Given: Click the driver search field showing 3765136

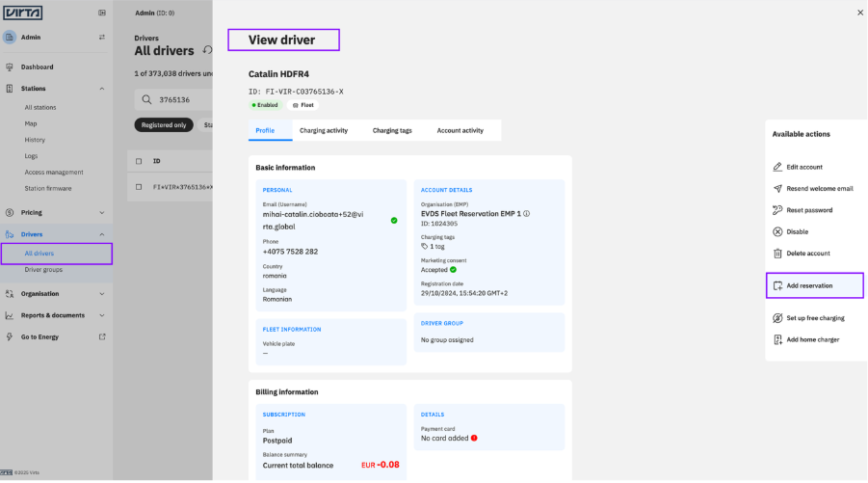Looking at the screenshot, I should [173, 99].
